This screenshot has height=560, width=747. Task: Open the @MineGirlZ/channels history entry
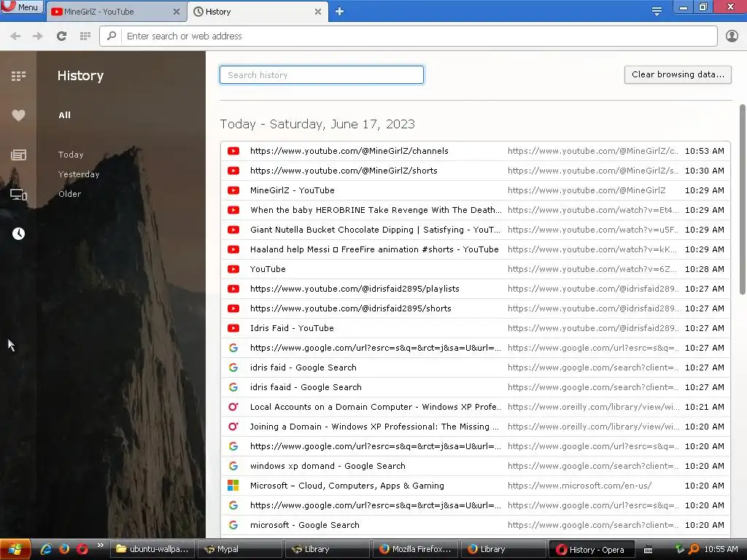[476, 151]
